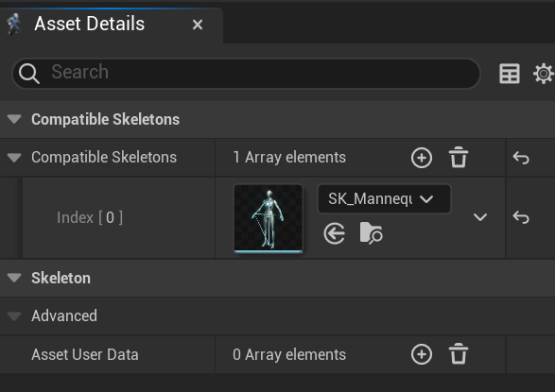Screen dimensions: 555x392
Task: Click the Search details field
Action: [x=247, y=73]
